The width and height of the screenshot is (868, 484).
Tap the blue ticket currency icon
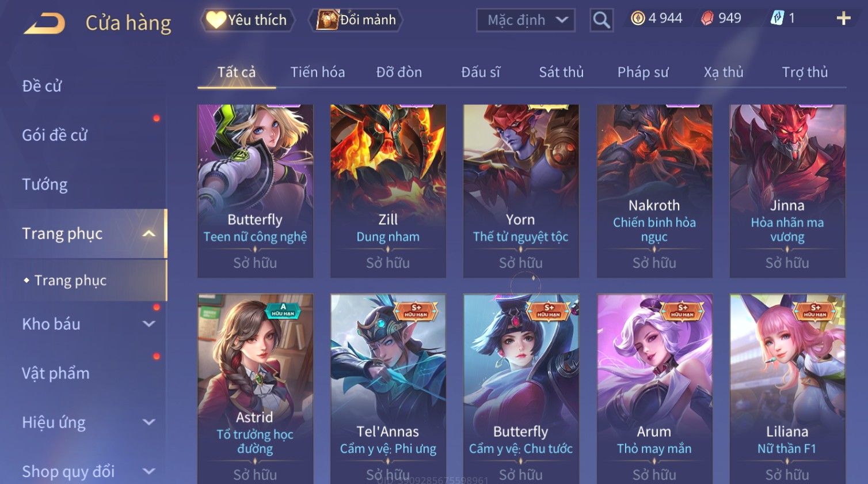click(777, 18)
